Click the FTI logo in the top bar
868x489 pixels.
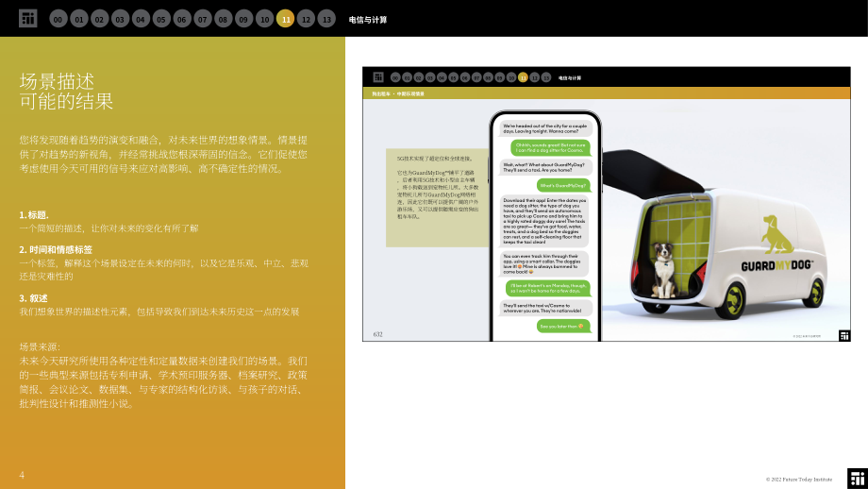point(27,18)
